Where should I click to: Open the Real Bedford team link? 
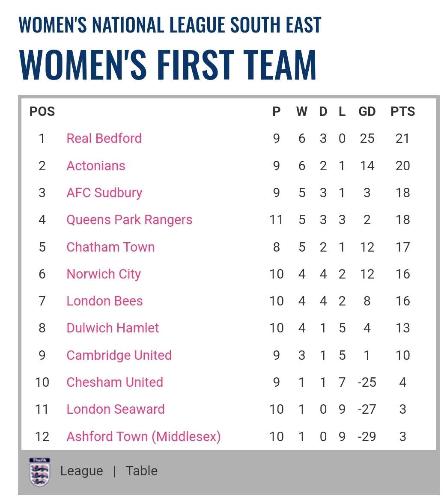(104, 138)
